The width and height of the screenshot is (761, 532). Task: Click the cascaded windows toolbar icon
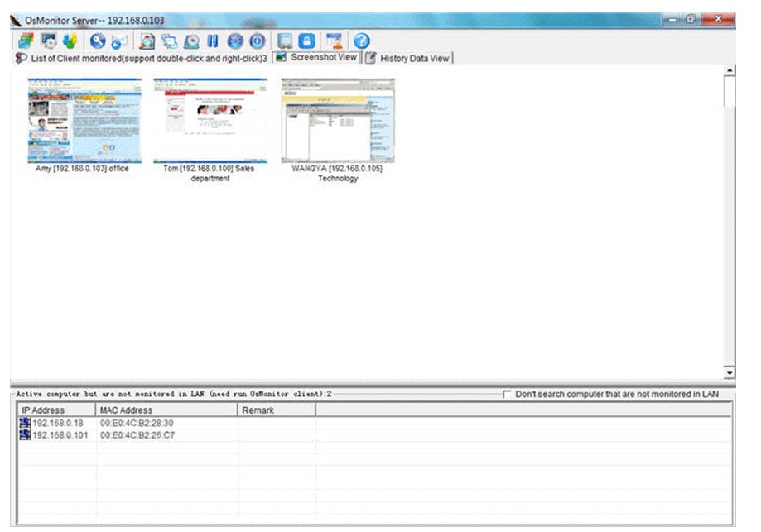point(169,41)
